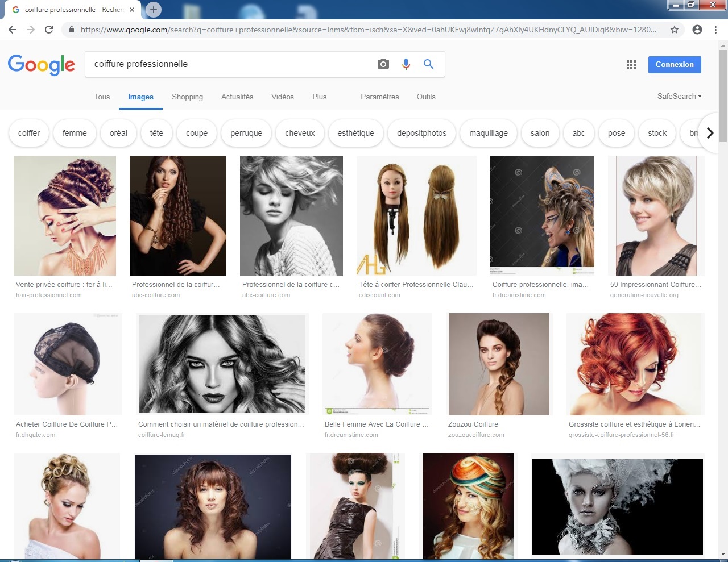The height and width of the screenshot is (562, 728).
Task: Close the coiffure professionnelle tab
Action: (x=132, y=10)
